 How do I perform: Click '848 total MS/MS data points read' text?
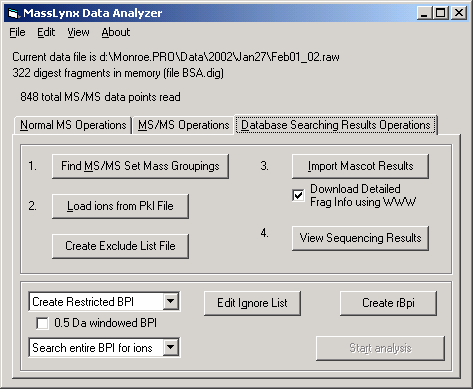(x=100, y=97)
